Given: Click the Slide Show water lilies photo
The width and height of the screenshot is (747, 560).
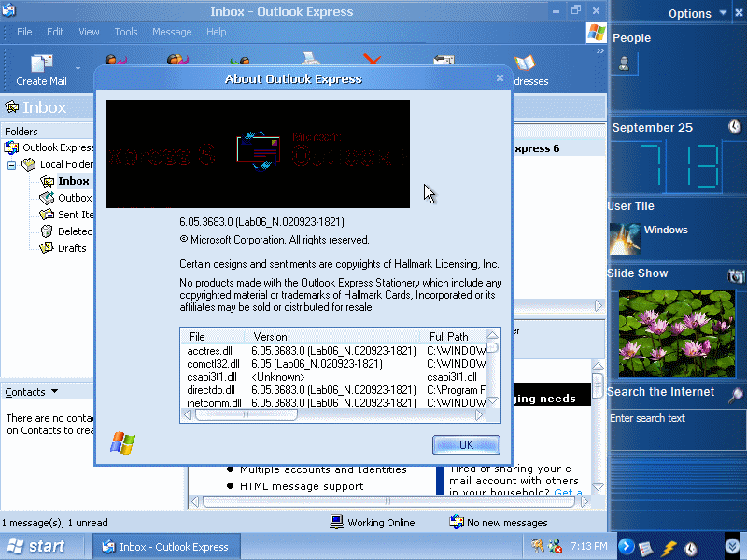Looking at the screenshot, I should [x=676, y=333].
